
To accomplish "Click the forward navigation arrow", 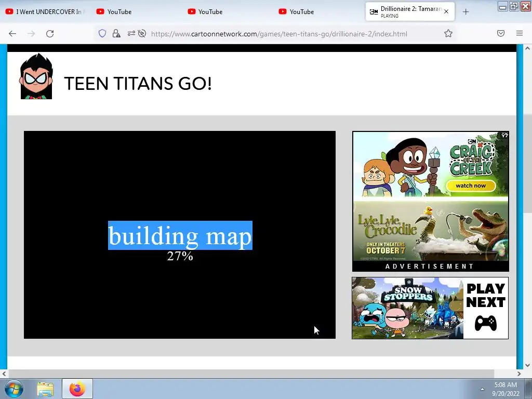I will pos(31,34).
